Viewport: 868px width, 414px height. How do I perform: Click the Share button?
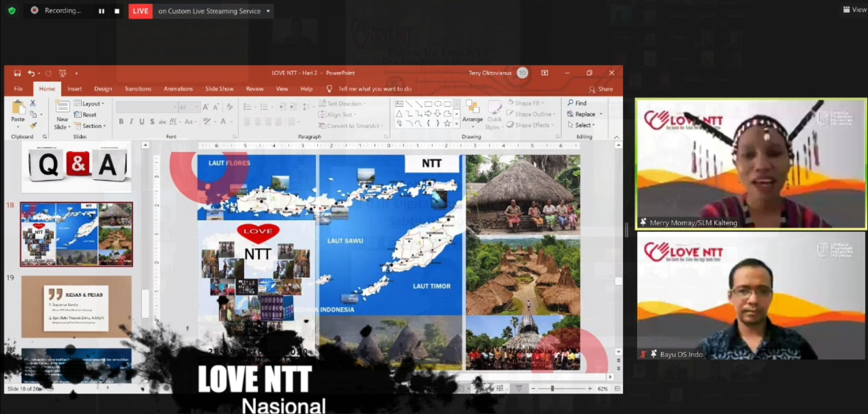pyautogui.click(x=601, y=89)
